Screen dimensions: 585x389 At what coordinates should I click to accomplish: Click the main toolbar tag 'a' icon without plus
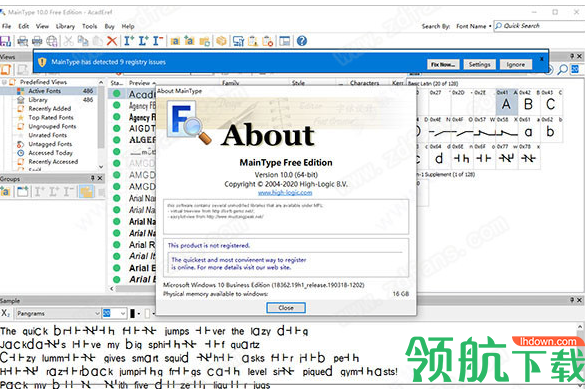coord(175,41)
